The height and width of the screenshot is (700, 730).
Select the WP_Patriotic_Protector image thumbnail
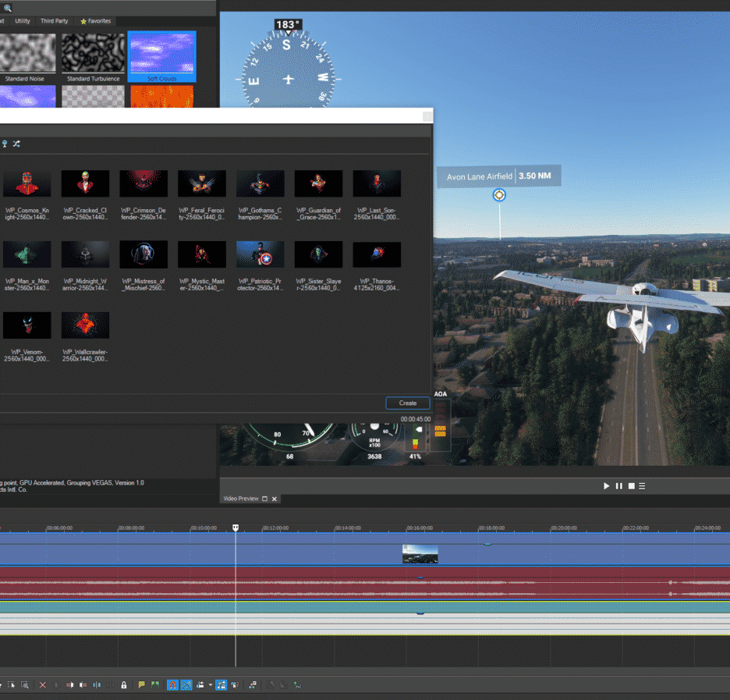260,254
